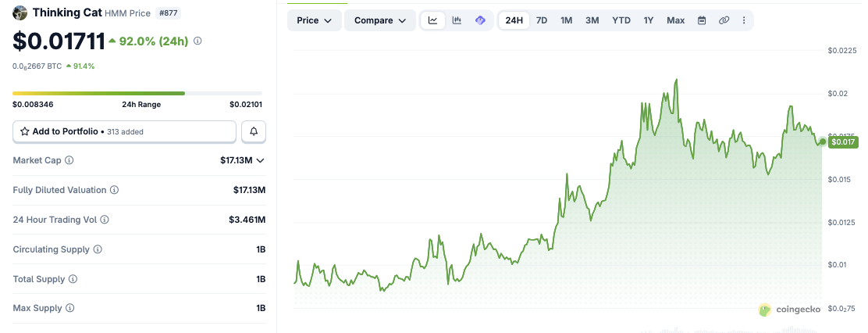Select the 3M time range tab

pyautogui.click(x=592, y=20)
